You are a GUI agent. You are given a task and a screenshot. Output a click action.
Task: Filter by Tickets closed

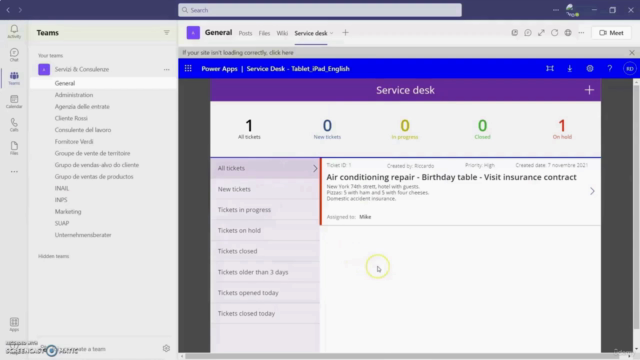click(265, 251)
